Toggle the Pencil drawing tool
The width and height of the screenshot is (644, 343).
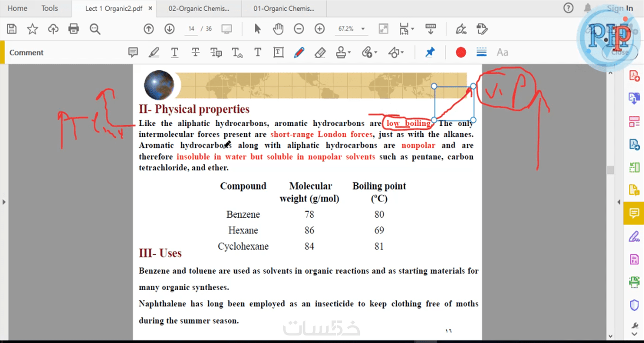pos(299,52)
